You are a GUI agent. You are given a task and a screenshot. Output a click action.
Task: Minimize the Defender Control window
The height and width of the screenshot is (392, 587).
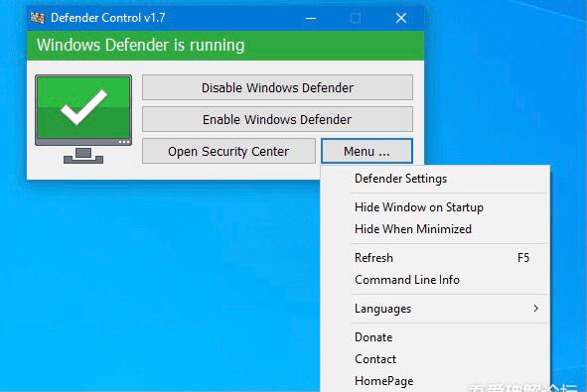pos(311,18)
